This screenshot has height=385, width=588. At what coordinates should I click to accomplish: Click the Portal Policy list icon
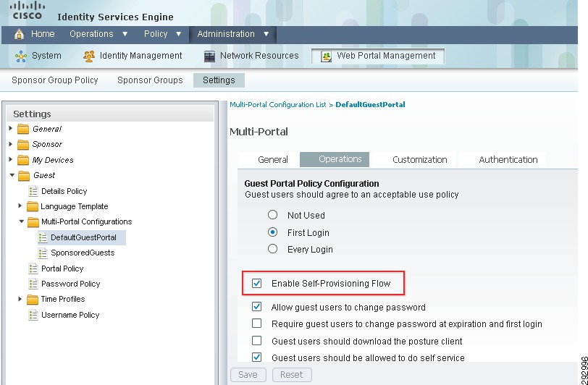point(33,268)
